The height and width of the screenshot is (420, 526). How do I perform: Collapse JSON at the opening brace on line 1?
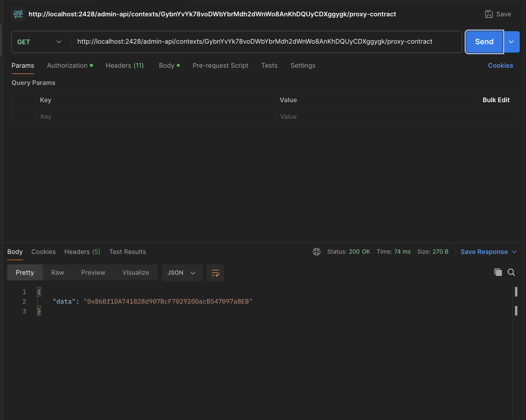coord(39,292)
